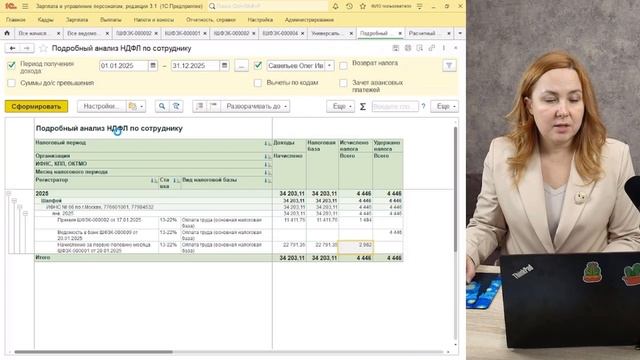Open rightmost Еще dropdown

tap(444, 106)
